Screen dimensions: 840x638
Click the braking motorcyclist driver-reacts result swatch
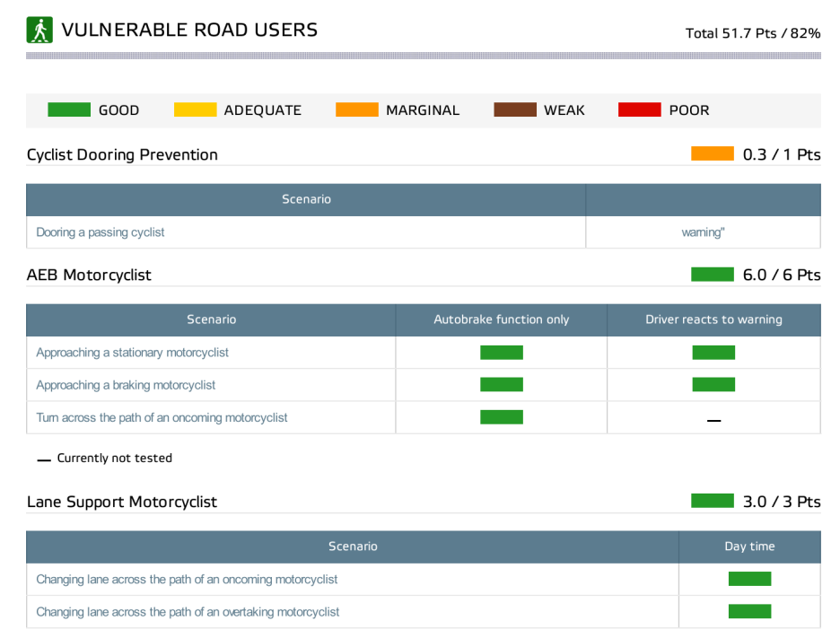713,385
